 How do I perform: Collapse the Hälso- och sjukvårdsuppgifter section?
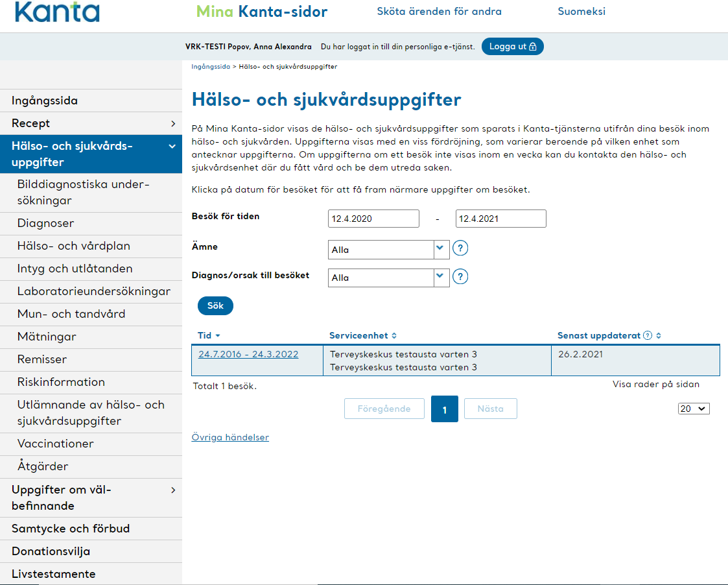172,147
